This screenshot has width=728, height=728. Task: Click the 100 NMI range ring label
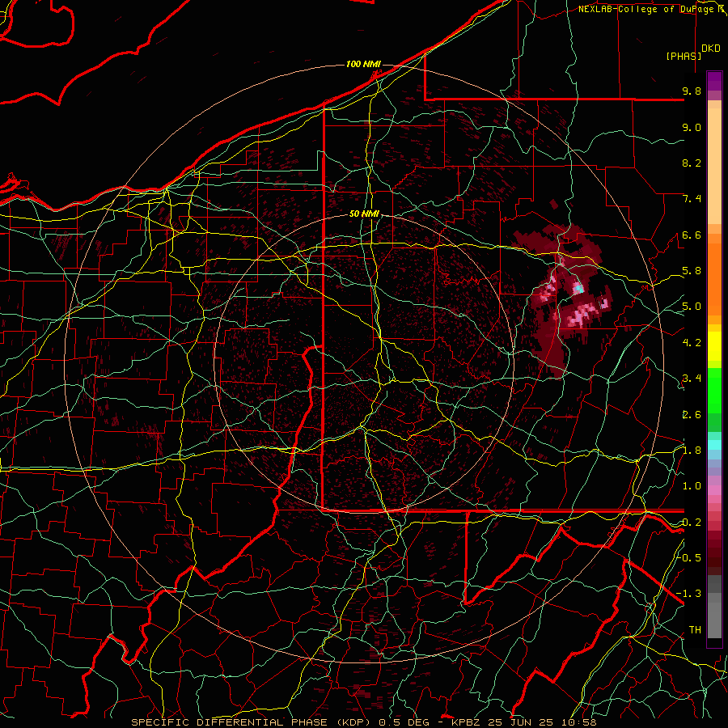[362, 64]
